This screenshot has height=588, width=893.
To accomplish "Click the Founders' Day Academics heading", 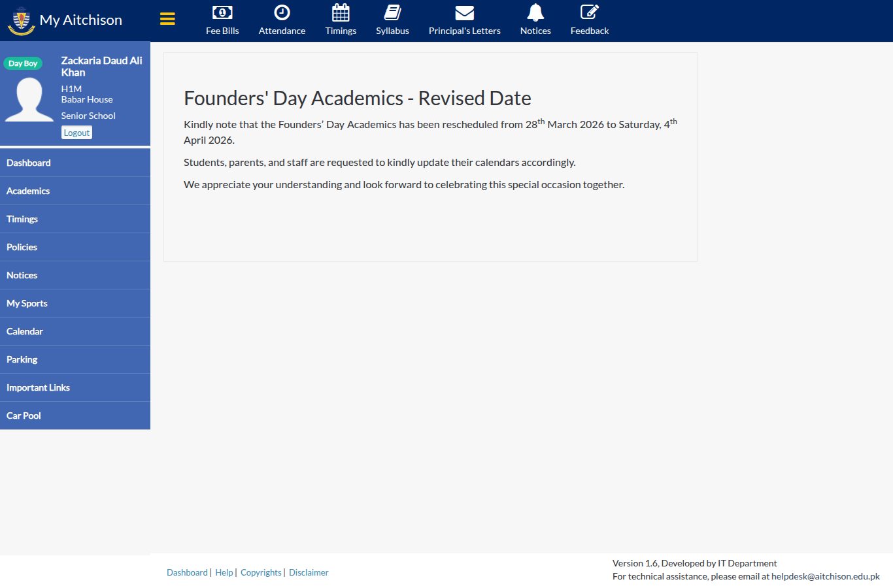I will [358, 98].
